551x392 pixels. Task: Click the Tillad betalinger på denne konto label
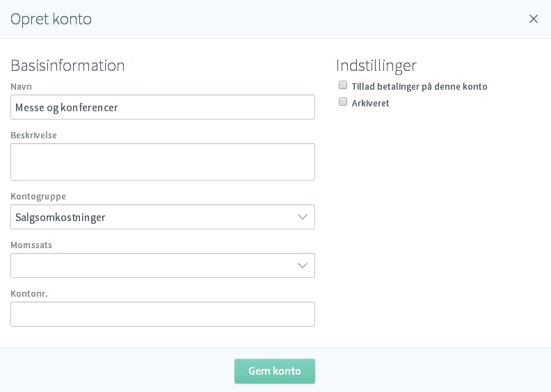pos(420,87)
